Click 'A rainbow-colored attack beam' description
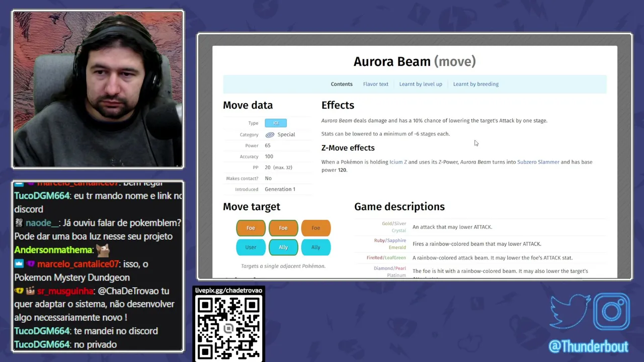Screen dimensions: 644x362 (493, 258)
